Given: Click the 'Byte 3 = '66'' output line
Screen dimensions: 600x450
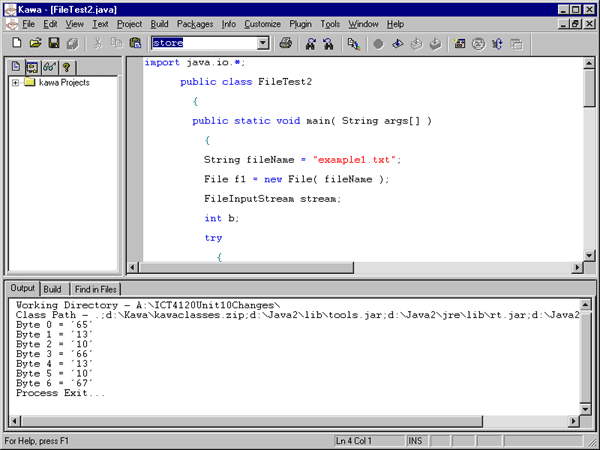Looking at the screenshot, I should (x=54, y=354).
